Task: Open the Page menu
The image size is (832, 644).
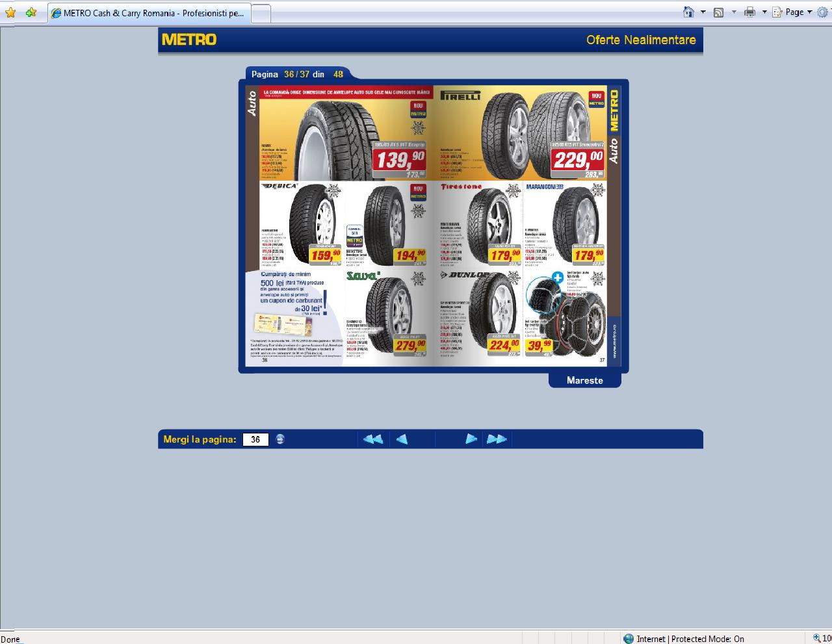Action: click(x=792, y=12)
